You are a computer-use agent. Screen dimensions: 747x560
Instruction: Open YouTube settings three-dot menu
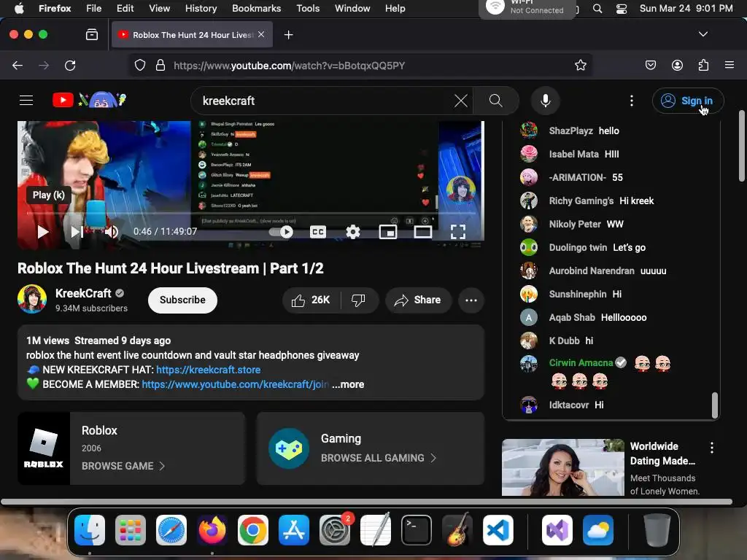631,101
